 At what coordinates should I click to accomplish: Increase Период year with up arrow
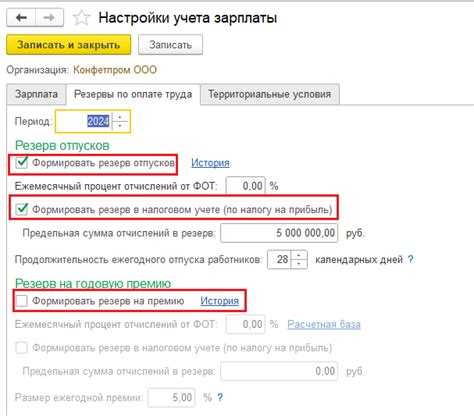[x=120, y=117]
